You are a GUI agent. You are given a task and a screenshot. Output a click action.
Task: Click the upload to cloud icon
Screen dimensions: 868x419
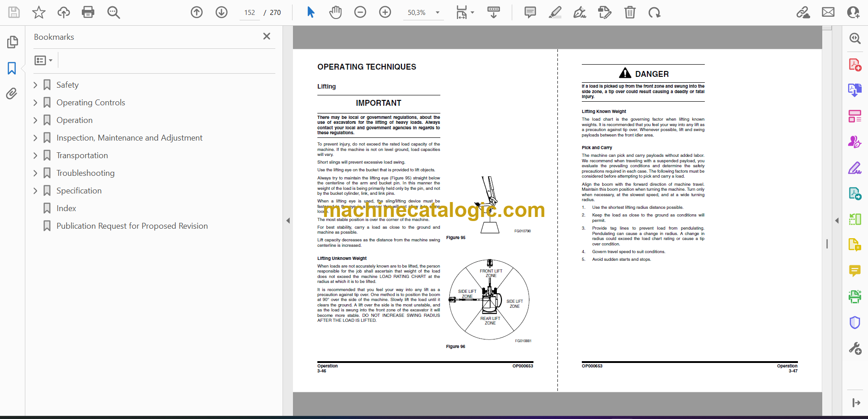point(64,12)
